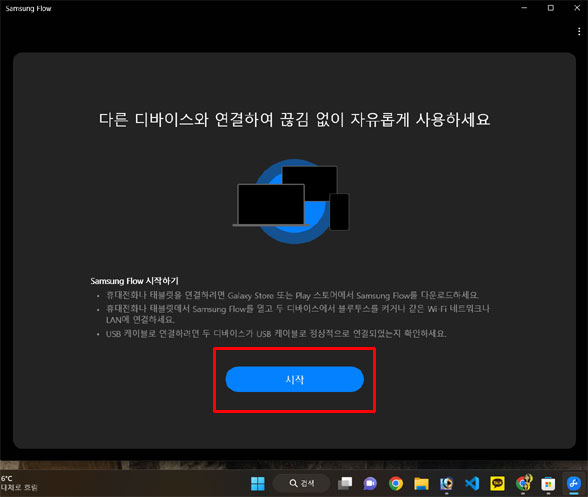
Task: Click the Galaxy Store download instruction line
Action: 292,295
